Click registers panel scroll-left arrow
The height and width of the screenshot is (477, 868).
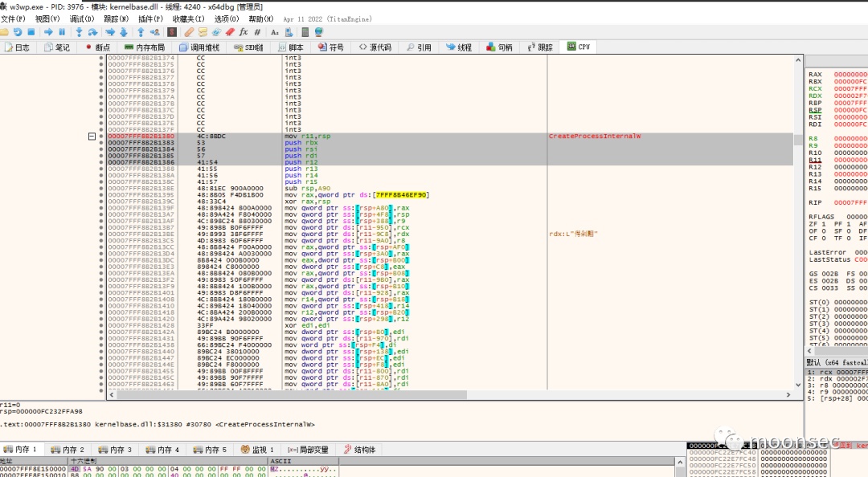click(x=810, y=351)
